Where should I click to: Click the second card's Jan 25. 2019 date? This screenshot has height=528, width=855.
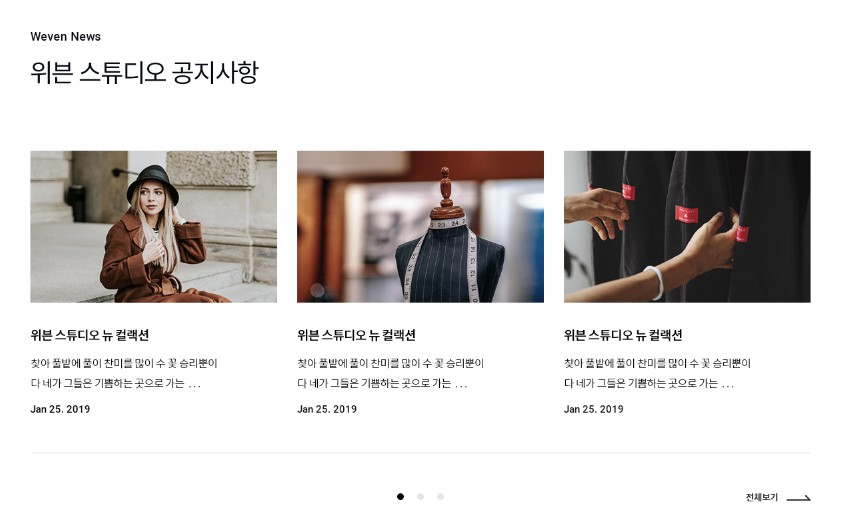click(x=327, y=409)
